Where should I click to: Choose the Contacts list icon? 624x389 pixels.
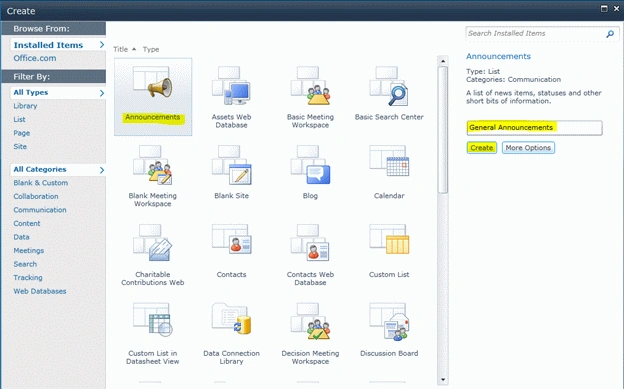point(231,239)
